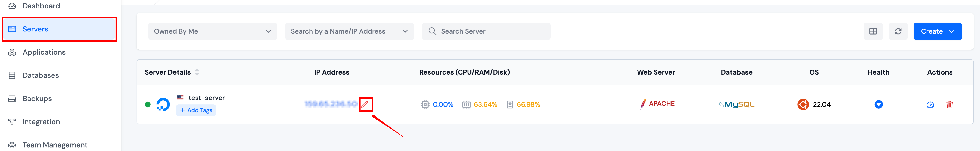Switch to grid view layout

pyautogui.click(x=873, y=31)
